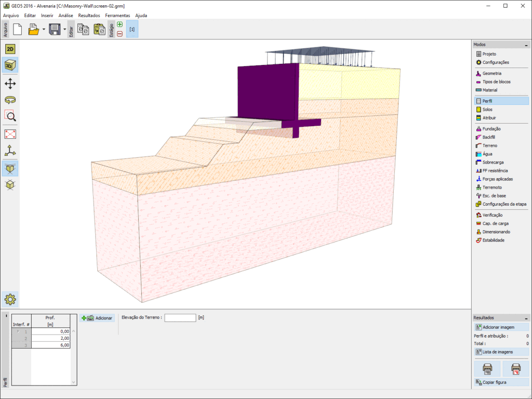Switch to 2D view mode
This screenshot has height=399, width=532.
point(10,49)
